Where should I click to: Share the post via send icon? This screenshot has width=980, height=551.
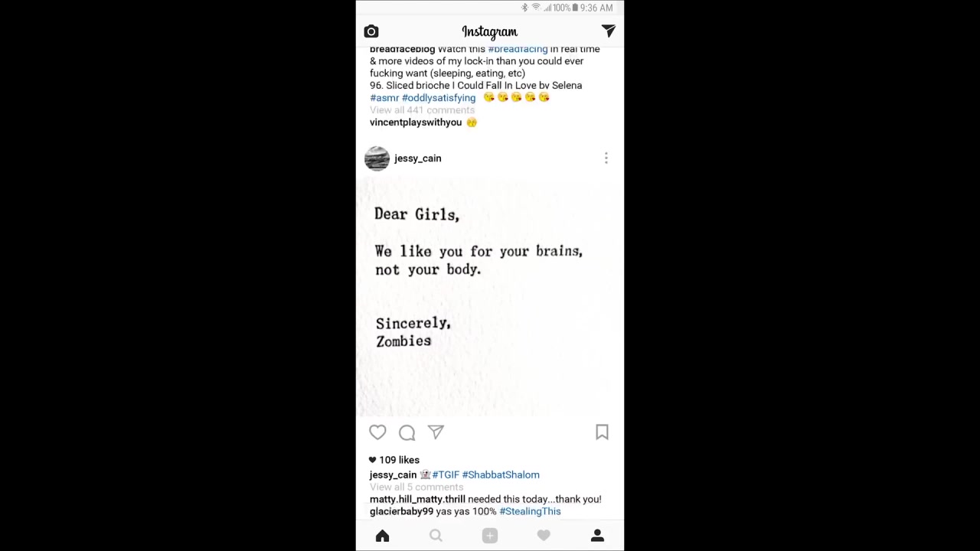(x=436, y=432)
